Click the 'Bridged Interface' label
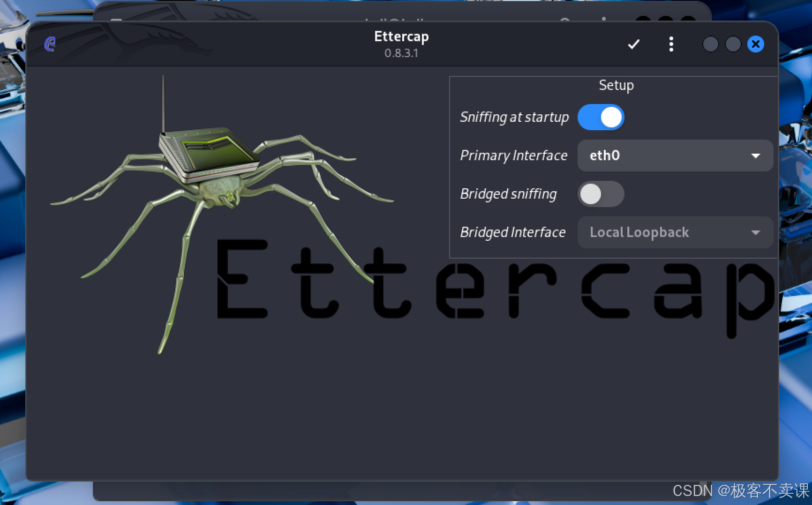This screenshot has width=812, height=505. tap(513, 232)
